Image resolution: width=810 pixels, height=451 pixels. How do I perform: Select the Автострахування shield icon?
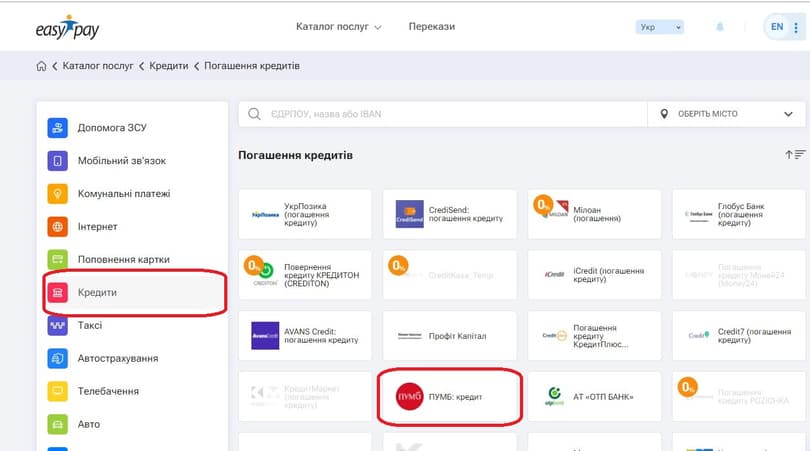point(57,358)
